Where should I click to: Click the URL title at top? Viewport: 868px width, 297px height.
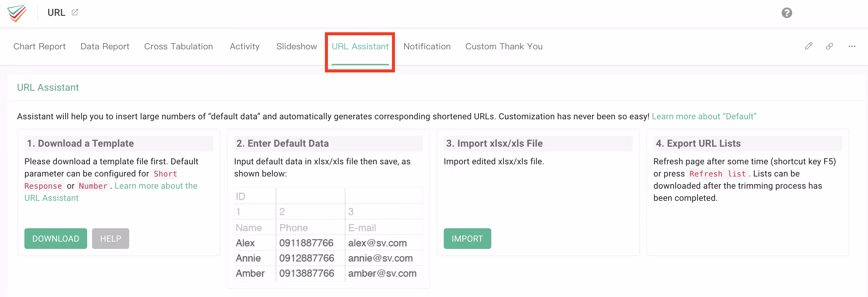56,12
